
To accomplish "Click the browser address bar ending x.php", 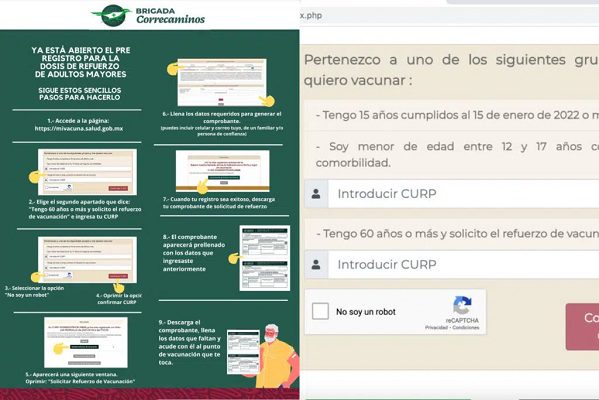I will [449, 16].
